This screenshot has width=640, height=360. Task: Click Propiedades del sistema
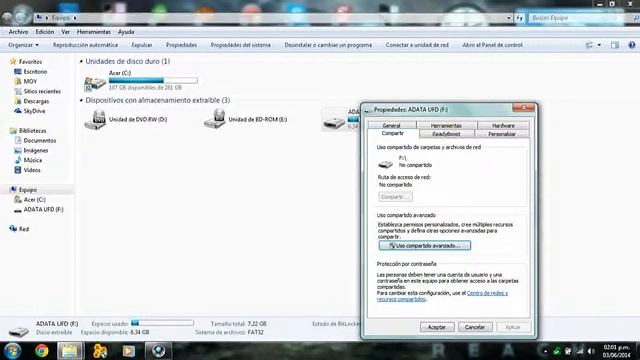click(240, 45)
